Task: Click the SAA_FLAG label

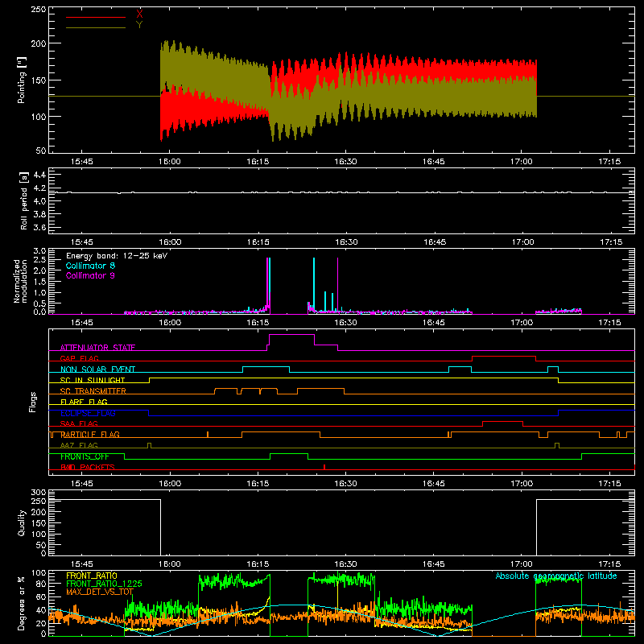Action: (79, 423)
